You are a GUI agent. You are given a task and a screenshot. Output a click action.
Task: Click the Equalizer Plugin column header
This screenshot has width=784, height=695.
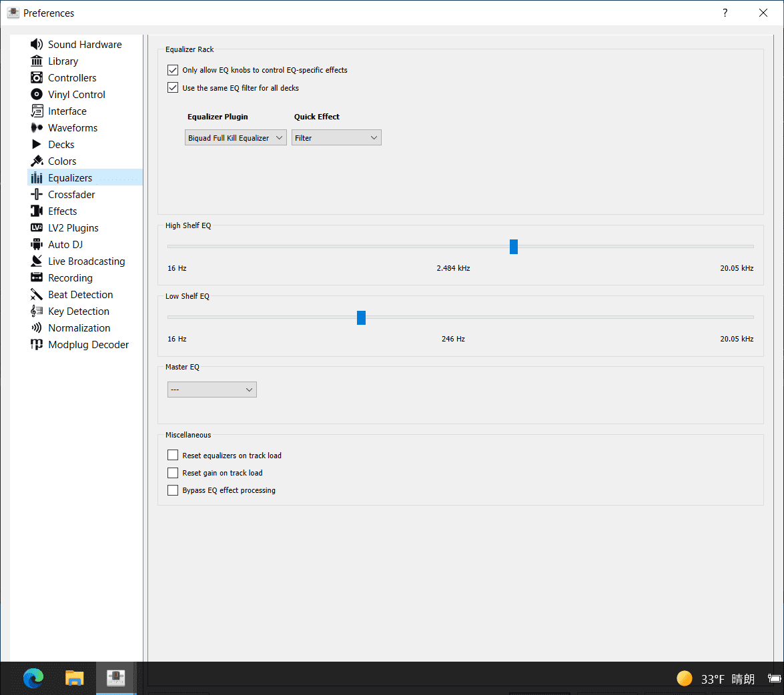218,117
